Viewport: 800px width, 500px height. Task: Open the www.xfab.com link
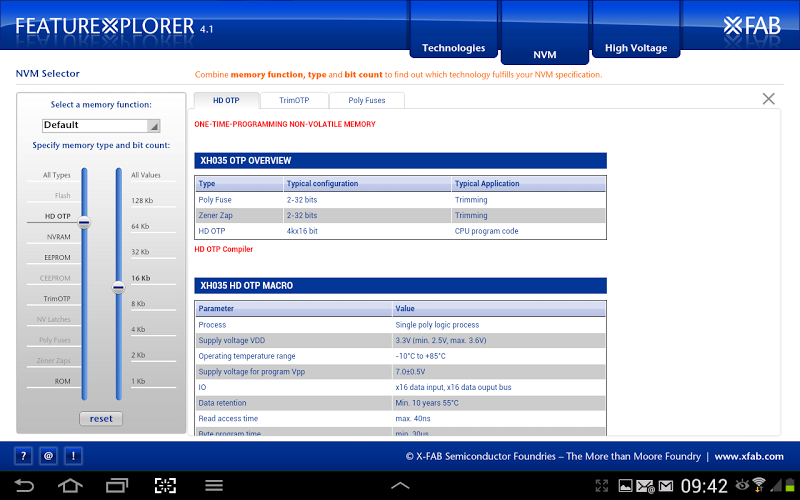[749, 456]
